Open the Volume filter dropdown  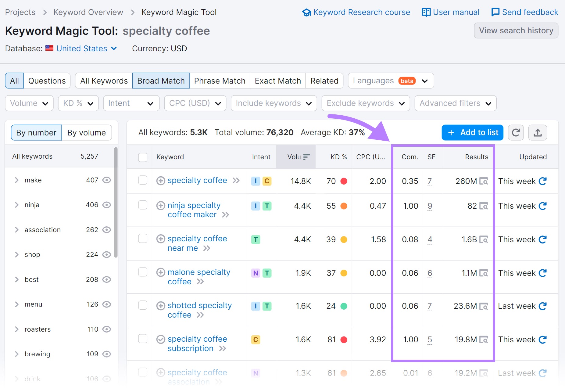(x=29, y=103)
